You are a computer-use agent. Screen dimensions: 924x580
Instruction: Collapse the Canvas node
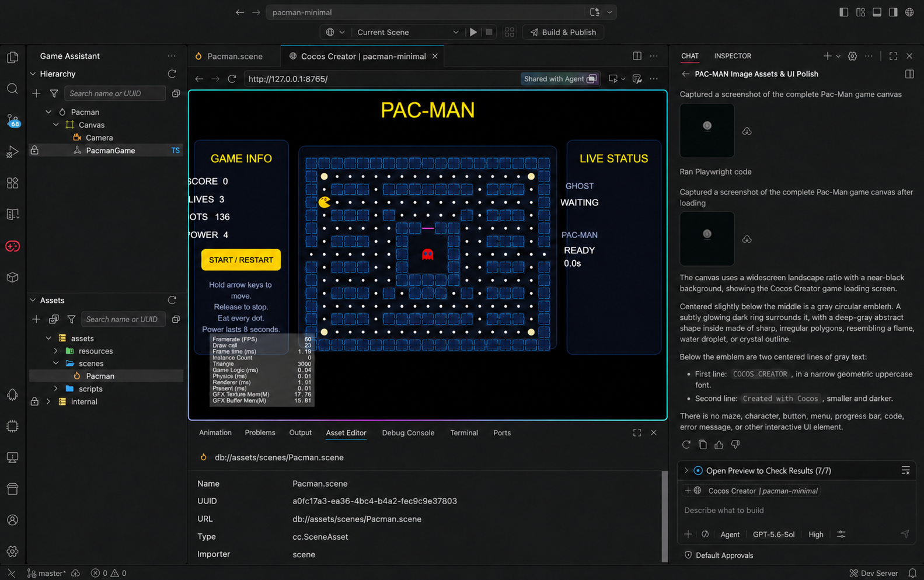(x=56, y=125)
